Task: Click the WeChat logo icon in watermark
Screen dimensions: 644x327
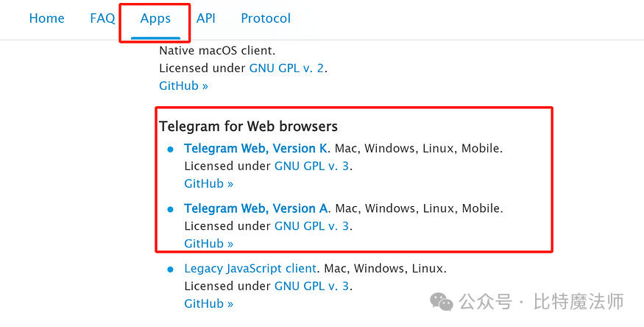Action: coord(442,302)
